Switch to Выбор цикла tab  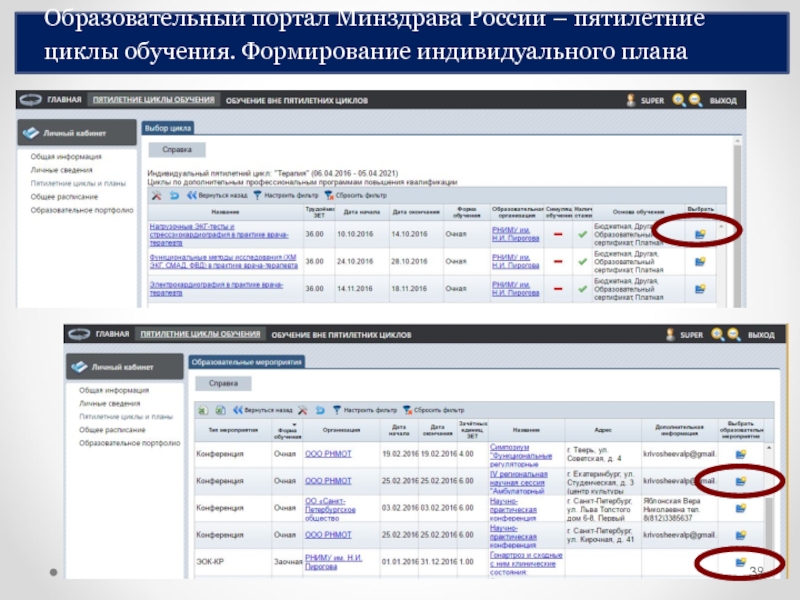click(x=168, y=128)
